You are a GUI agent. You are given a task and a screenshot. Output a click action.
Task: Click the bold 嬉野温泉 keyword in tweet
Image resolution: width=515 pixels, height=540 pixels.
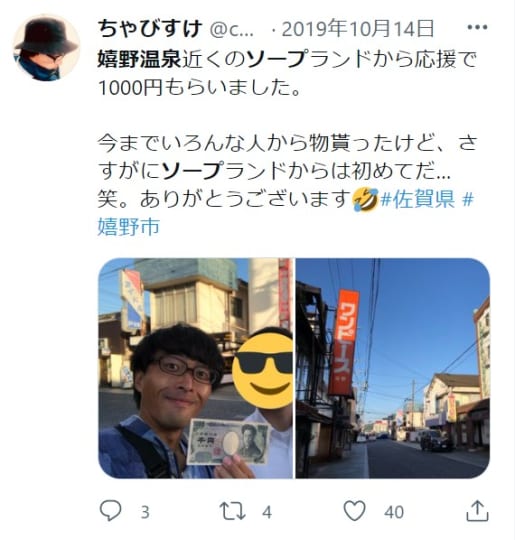tap(140, 59)
